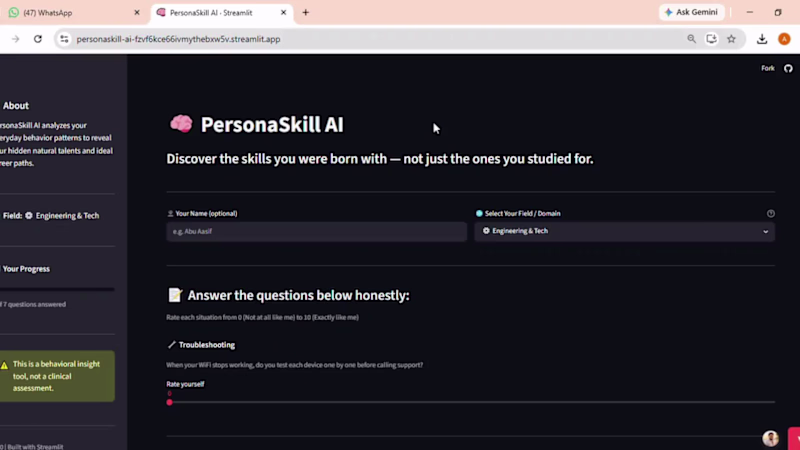Screen dimensions: 800x450
Task: Open the zoom magnifier icon in address bar
Action: click(x=691, y=39)
